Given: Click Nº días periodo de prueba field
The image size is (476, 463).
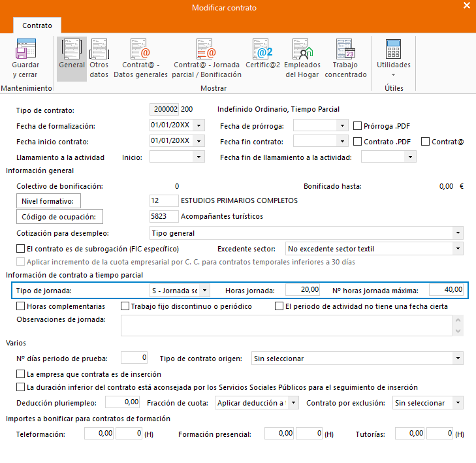Looking at the screenshot, I should click(x=134, y=358).
